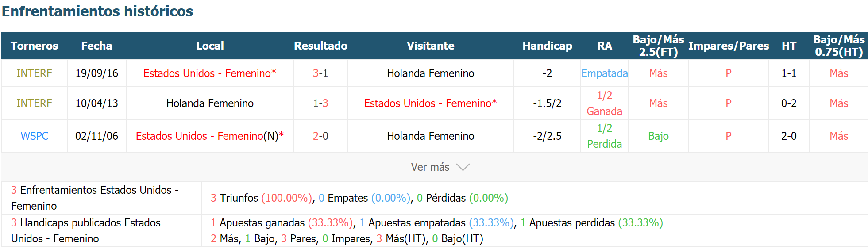Click the Handicap column header
The width and height of the screenshot is (868, 249).
(547, 46)
